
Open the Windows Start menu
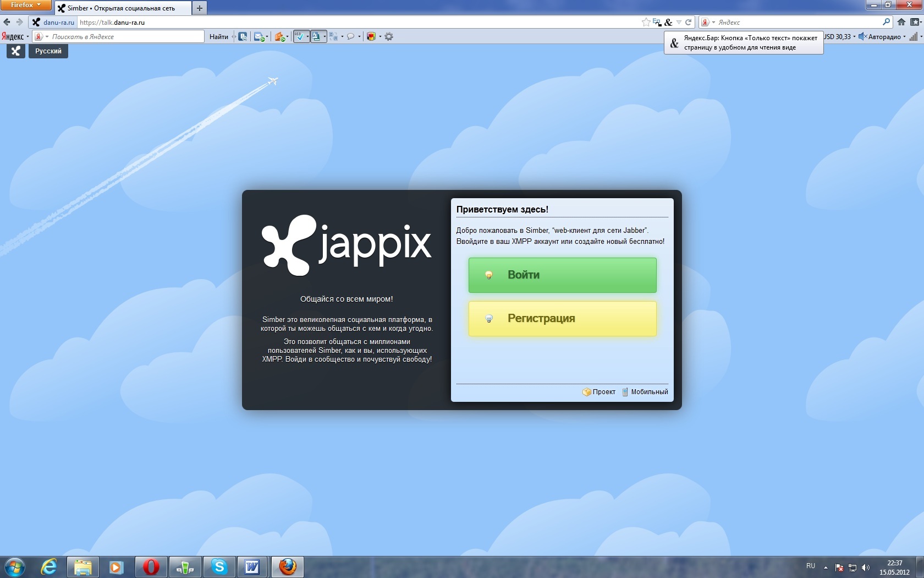point(15,567)
